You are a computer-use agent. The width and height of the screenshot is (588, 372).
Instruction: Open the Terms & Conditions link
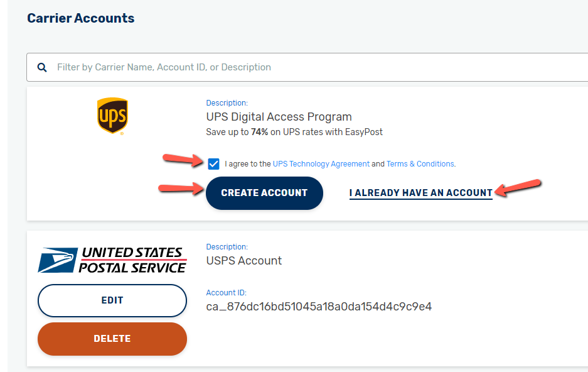(x=420, y=164)
